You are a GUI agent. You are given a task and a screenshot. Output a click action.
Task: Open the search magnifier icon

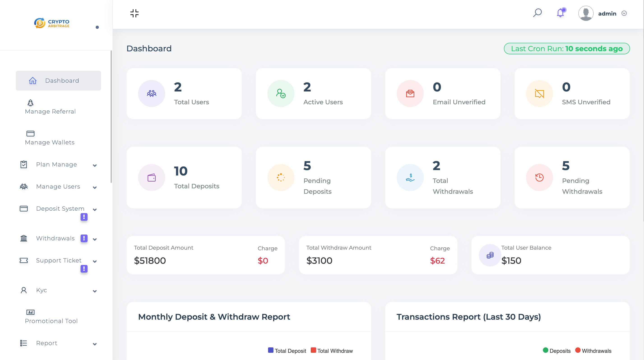(537, 13)
